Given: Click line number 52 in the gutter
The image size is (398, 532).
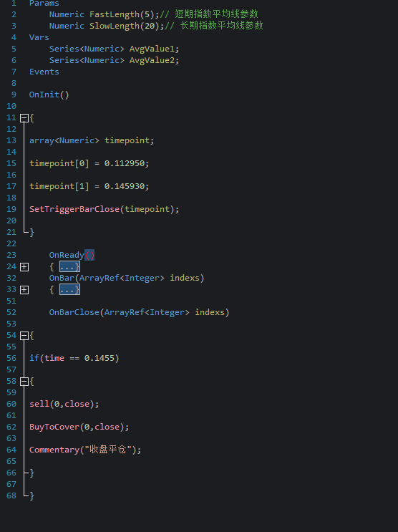Looking at the screenshot, I should 11,312.
